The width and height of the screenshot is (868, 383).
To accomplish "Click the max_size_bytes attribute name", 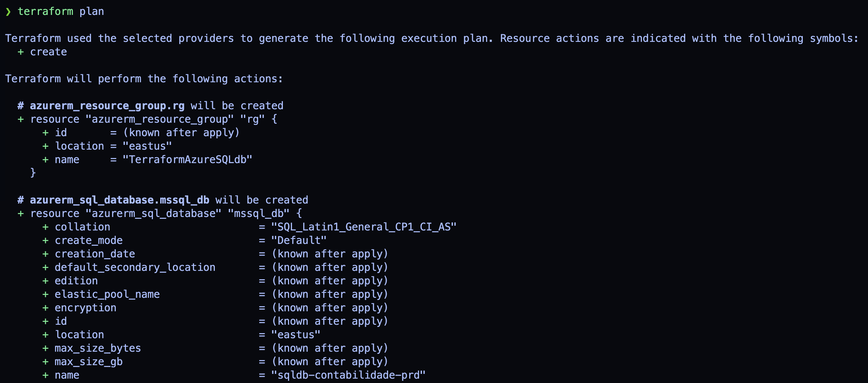I will tap(98, 348).
